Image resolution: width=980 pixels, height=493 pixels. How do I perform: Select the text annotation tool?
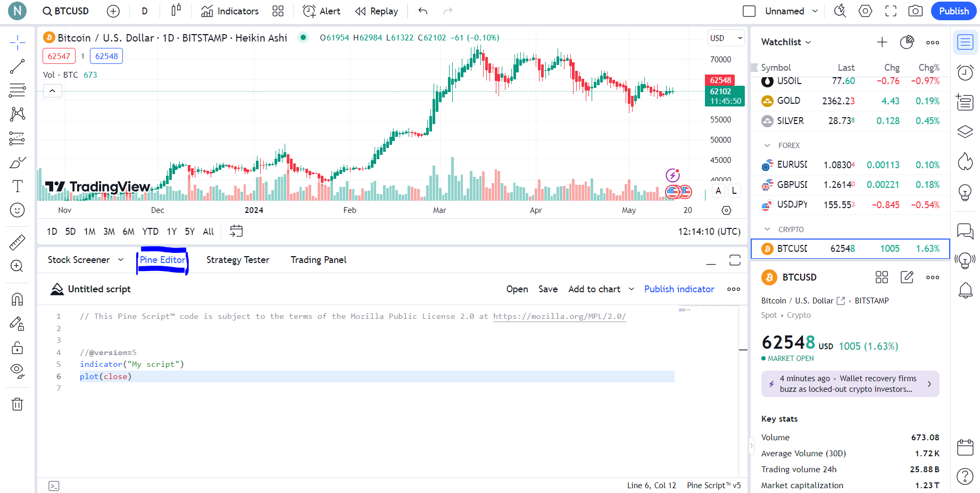(17, 186)
